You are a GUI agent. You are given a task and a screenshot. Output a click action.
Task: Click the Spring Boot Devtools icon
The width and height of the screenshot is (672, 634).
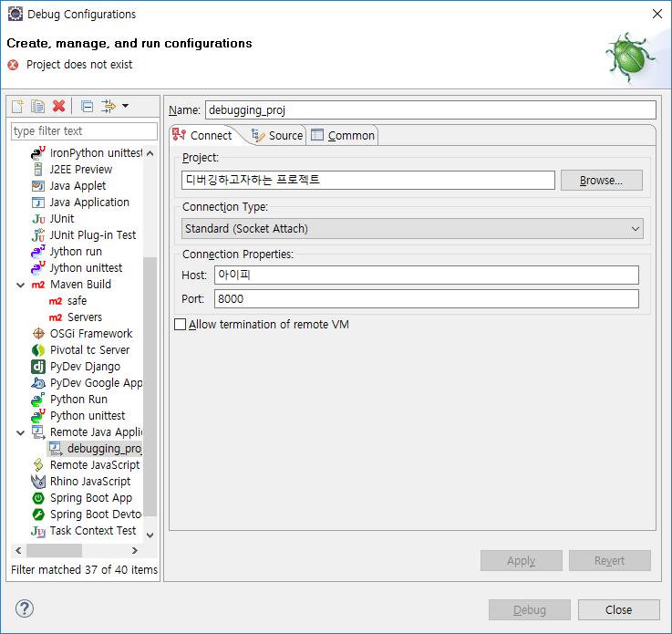pyautogui.click(x=38, y=514)
